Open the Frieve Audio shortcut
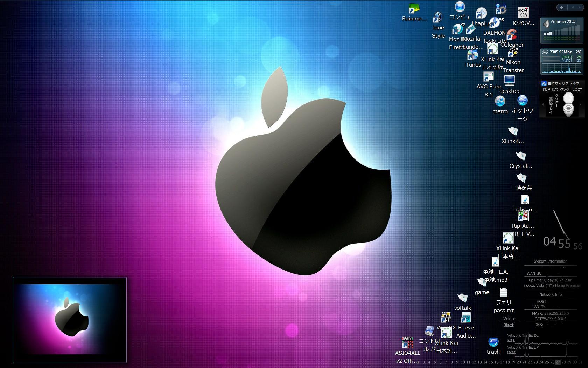 pos(466,318)
